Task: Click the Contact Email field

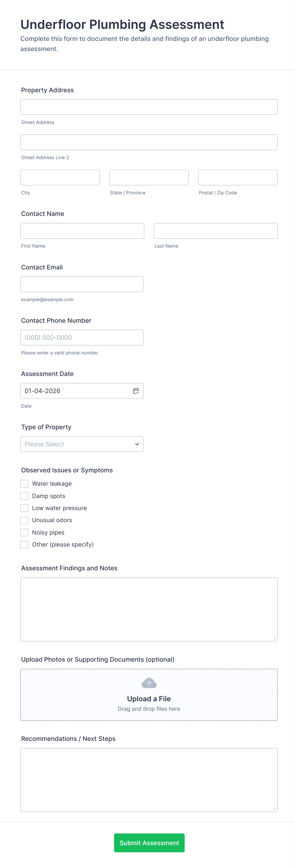Action: point(82,284)
